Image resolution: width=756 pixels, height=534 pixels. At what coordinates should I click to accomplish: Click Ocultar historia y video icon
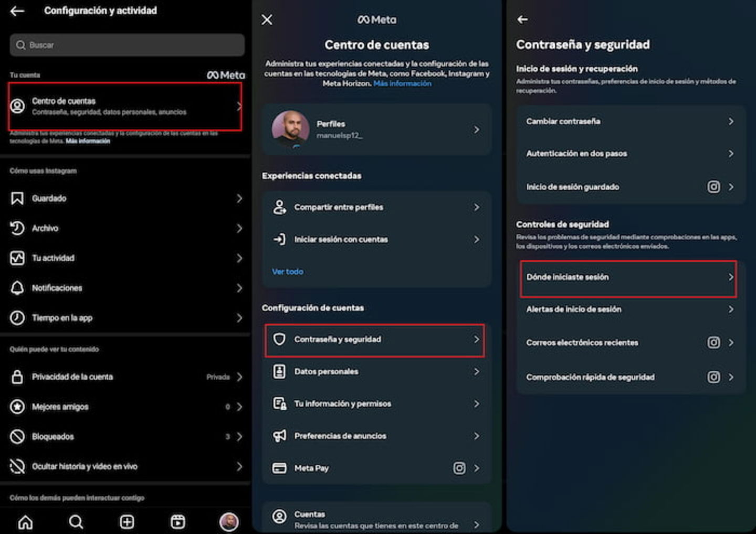coord(17,466)
